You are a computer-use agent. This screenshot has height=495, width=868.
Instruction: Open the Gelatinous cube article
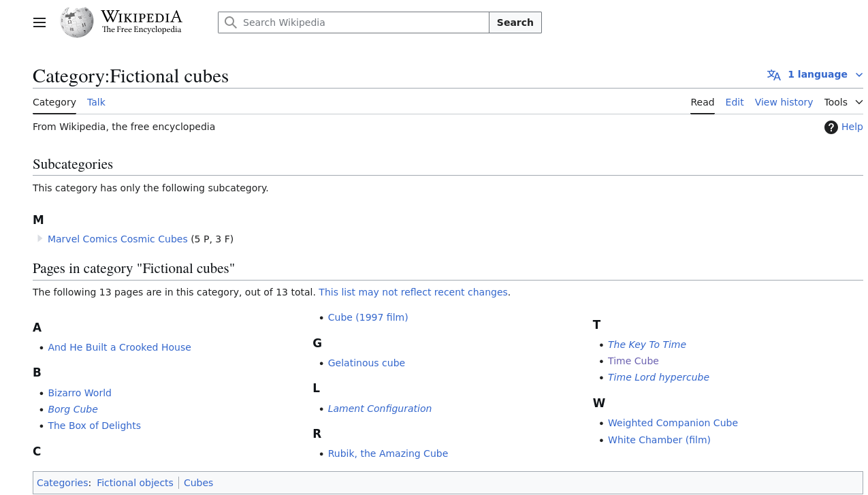pos(366,363)
